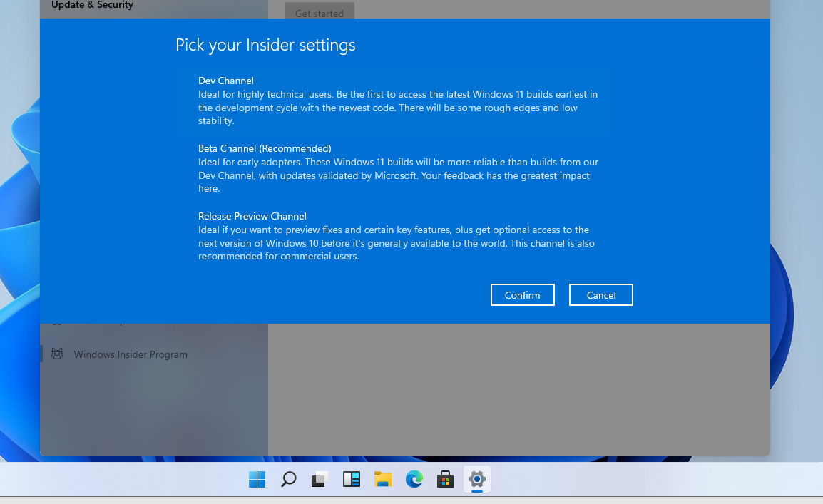Open Widgets panel from taskbar
This screenshot has width=823, height=504.
pyautogui.click(x=351, y=479)
